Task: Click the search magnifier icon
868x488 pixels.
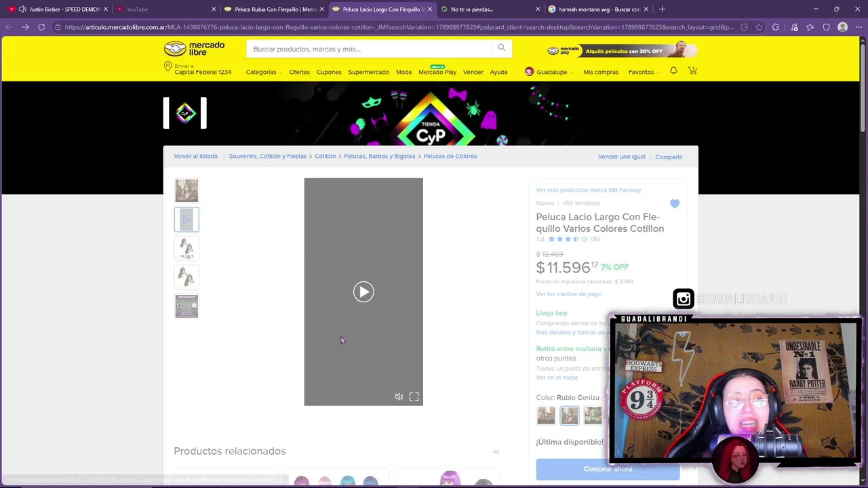Action: pyautogui.click(x=501, y=47)
